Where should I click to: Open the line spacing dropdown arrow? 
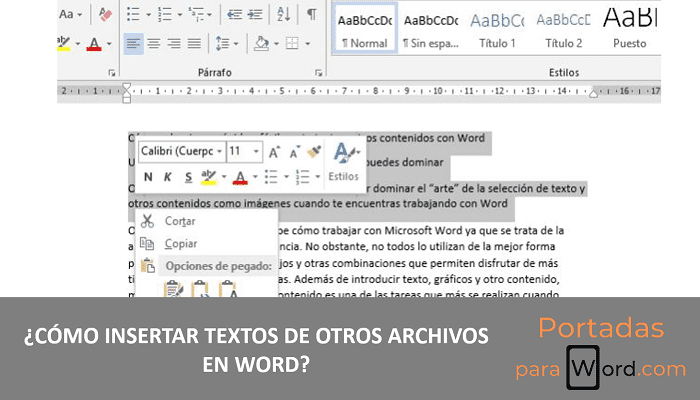[x=236, y=44]
